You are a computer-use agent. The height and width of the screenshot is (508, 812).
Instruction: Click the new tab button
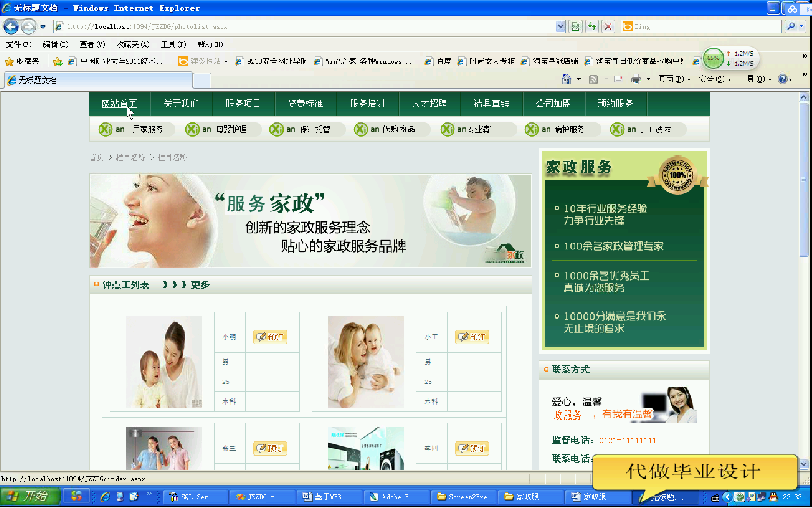[202, 81]
